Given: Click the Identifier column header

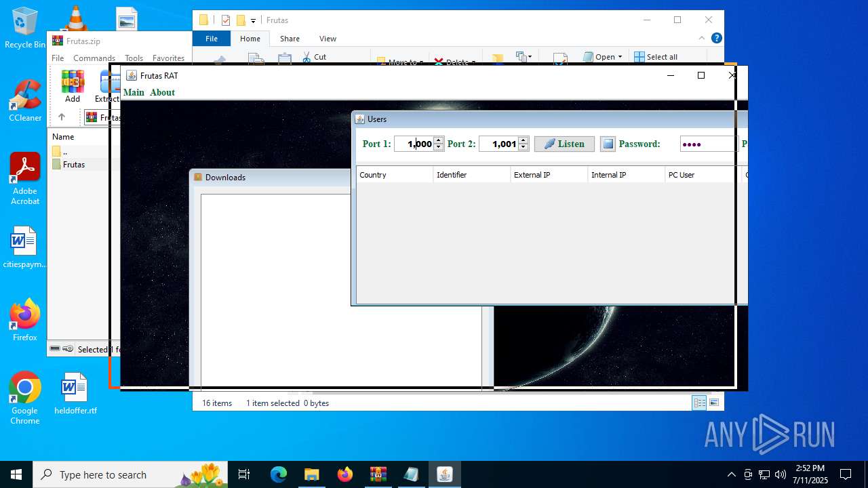Looking at the screenshot, I should 472,175.
